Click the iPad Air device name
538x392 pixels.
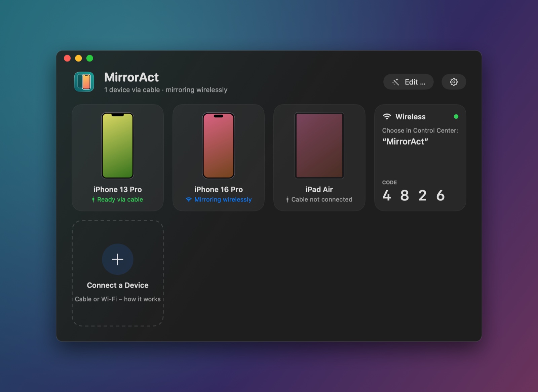(319, 189)
